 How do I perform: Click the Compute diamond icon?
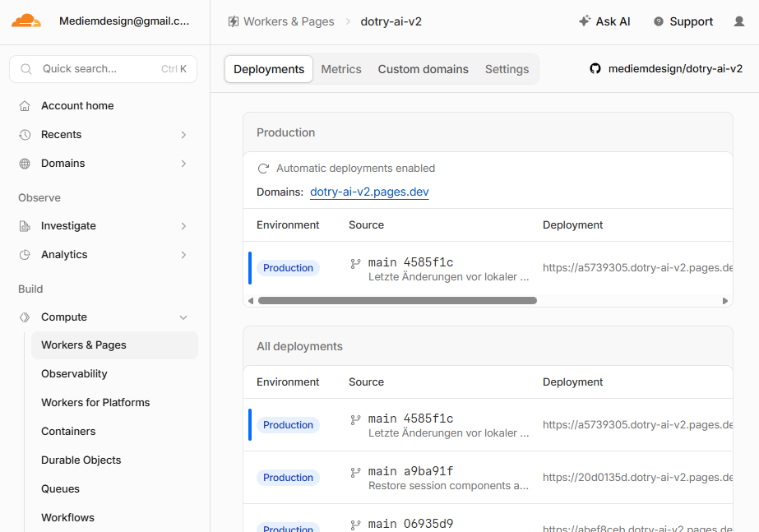click(x=25, y=317)
